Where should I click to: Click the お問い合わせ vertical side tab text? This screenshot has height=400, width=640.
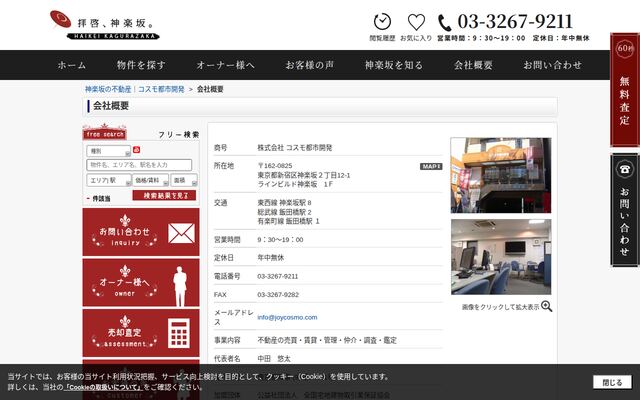[624, 221]
